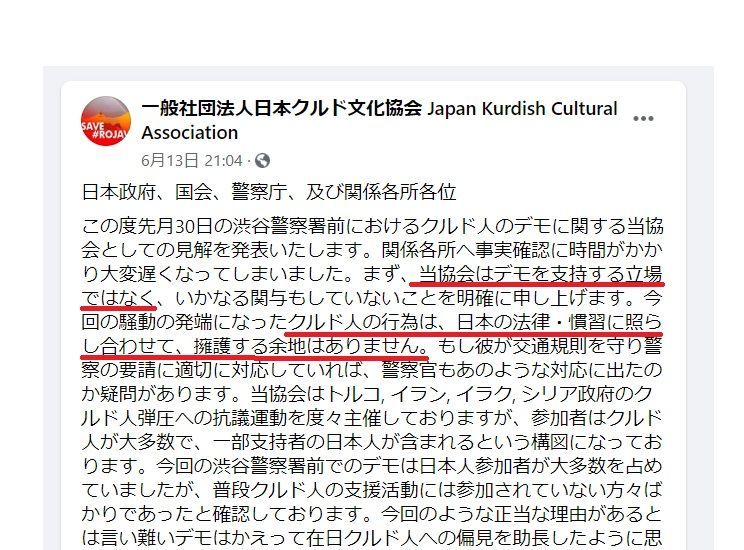Open the post timestamp 6月13日 21:04
The width and height of the screenshot is (744, 550).
(x=192, y=161)
